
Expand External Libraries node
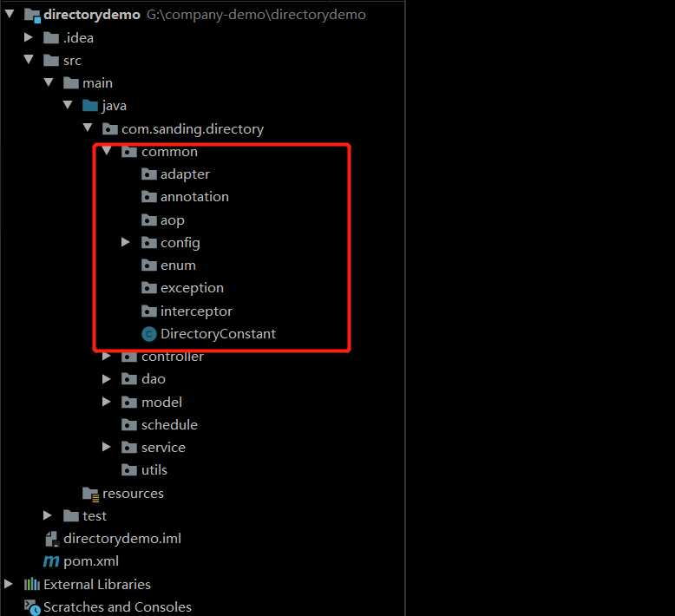8,584
